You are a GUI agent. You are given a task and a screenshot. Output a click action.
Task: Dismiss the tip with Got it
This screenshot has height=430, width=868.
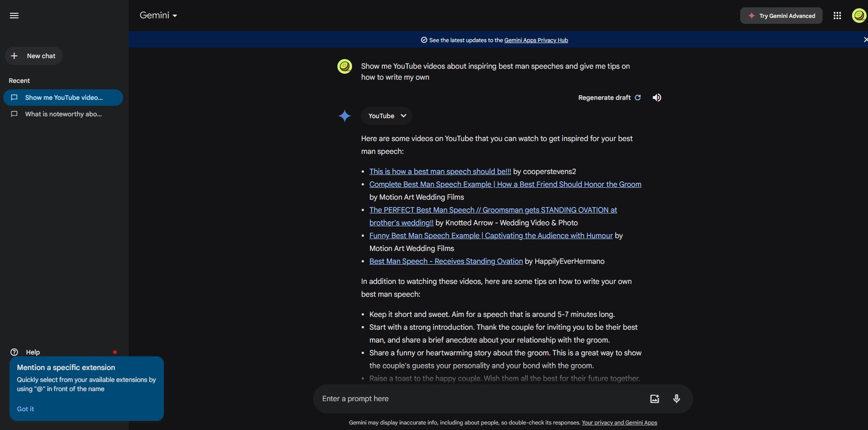click(x=26, y=409)
